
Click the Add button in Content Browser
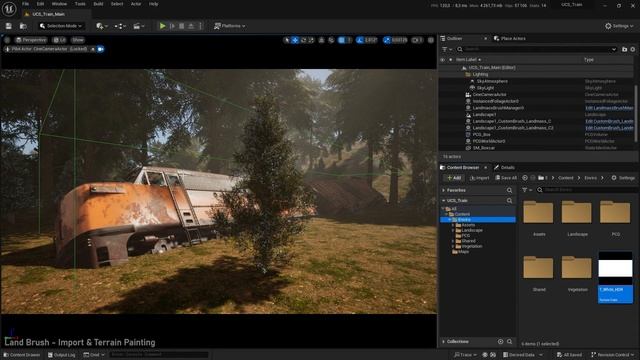pyautogui.click(x=453, y=178)
